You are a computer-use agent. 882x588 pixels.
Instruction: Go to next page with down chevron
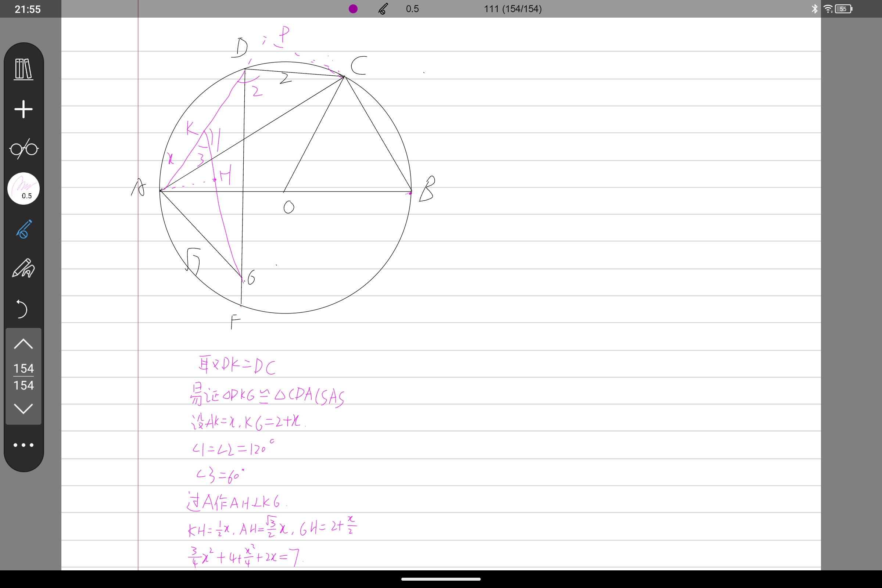(23, 409)
